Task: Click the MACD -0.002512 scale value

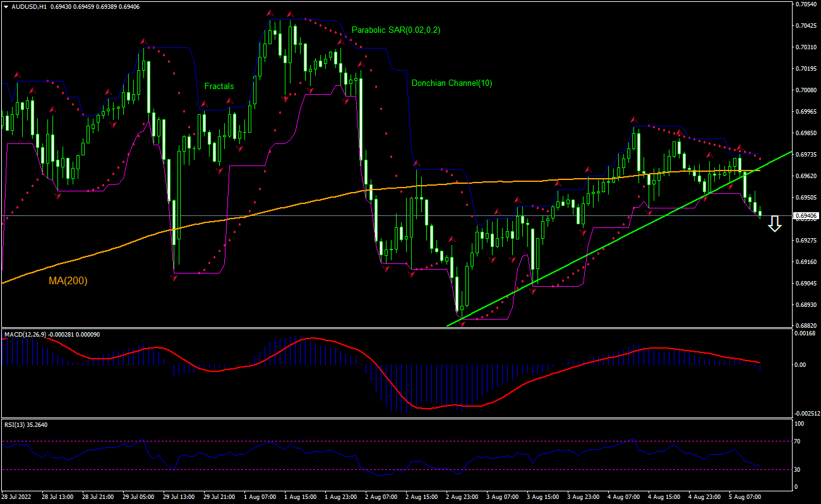Action: point(805,413)
